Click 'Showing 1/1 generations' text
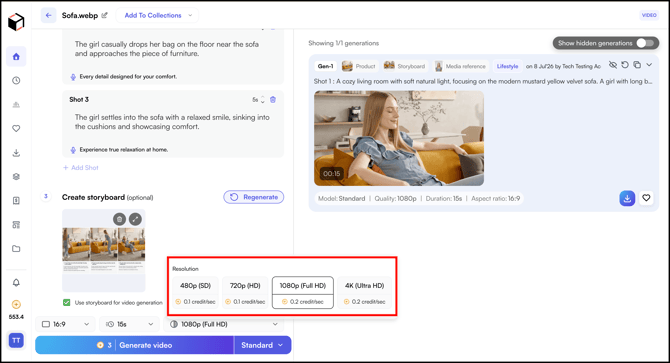Screen dimensions: 670x363 344,43
